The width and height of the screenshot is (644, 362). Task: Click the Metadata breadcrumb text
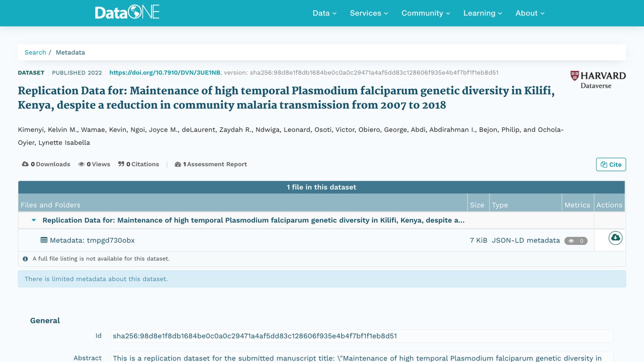[x=70, y=52]
